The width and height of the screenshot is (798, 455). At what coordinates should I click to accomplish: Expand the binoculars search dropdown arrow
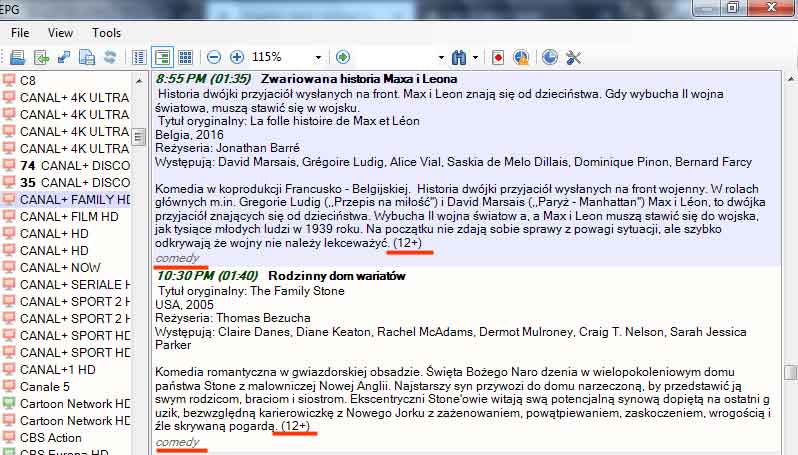[476, 57]
